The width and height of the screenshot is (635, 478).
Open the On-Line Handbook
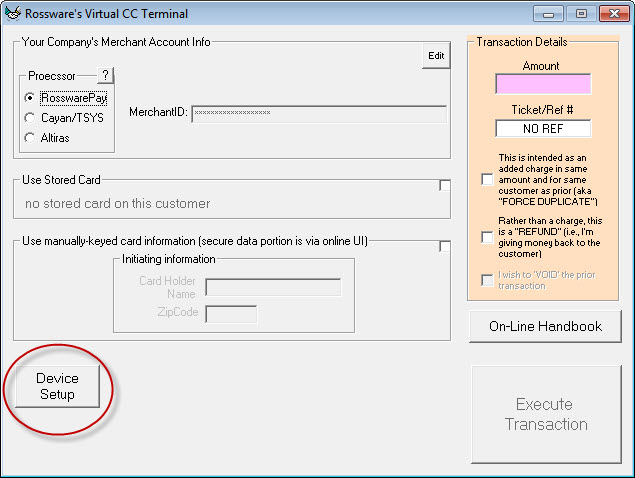click(545, 326)
